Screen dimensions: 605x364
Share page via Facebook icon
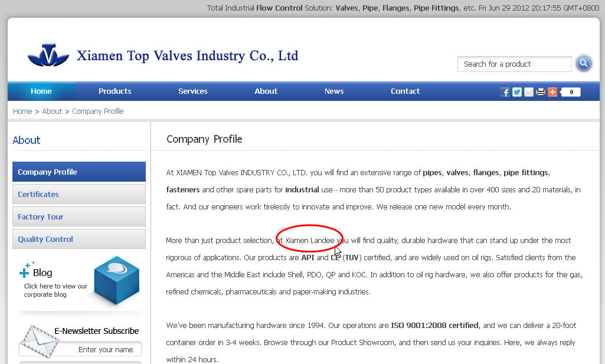pyautogui.click(x=505, y=92)
